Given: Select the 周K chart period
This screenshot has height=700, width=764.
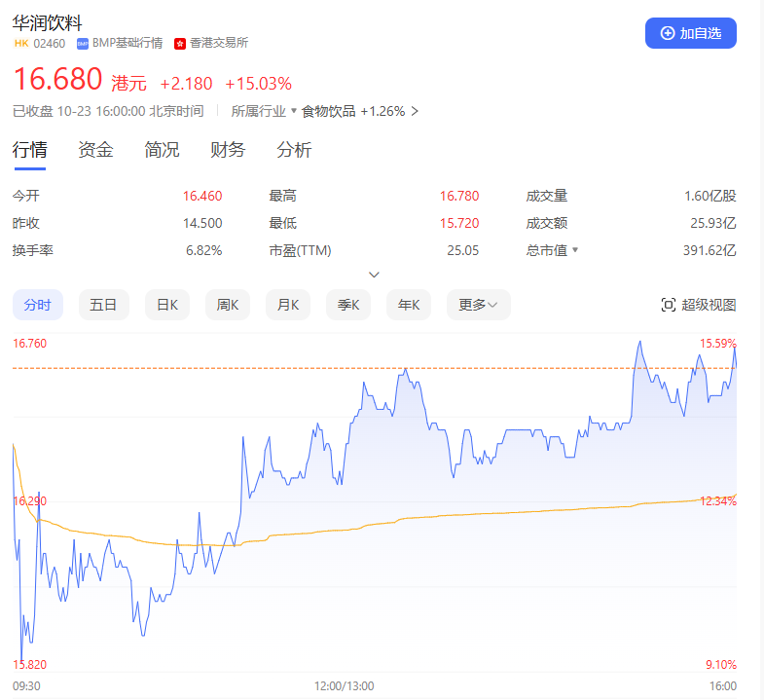Looking at the screenshot, I should (x=228, y=305).
